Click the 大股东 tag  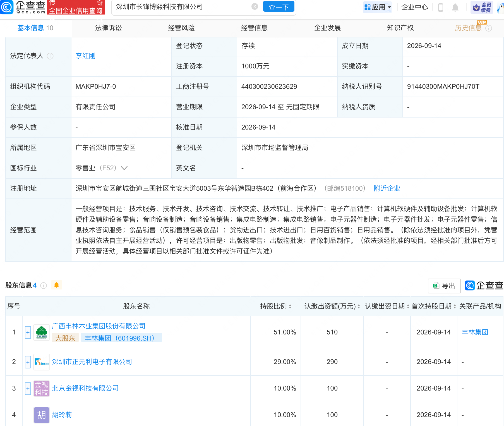65,338
